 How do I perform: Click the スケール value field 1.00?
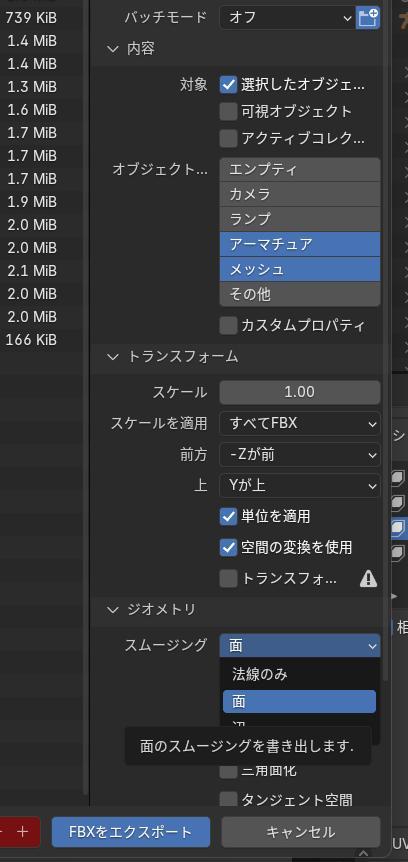pos(300,392)
